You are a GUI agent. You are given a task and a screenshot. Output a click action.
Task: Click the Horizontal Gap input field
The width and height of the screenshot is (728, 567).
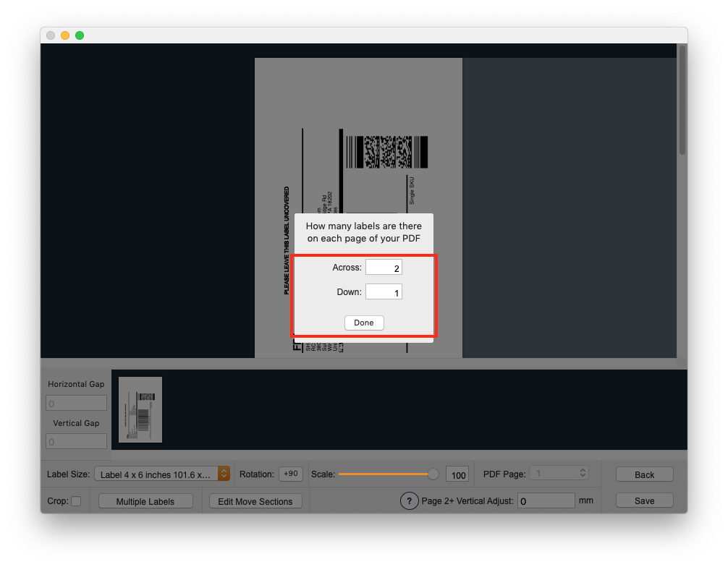click(76, 403)
